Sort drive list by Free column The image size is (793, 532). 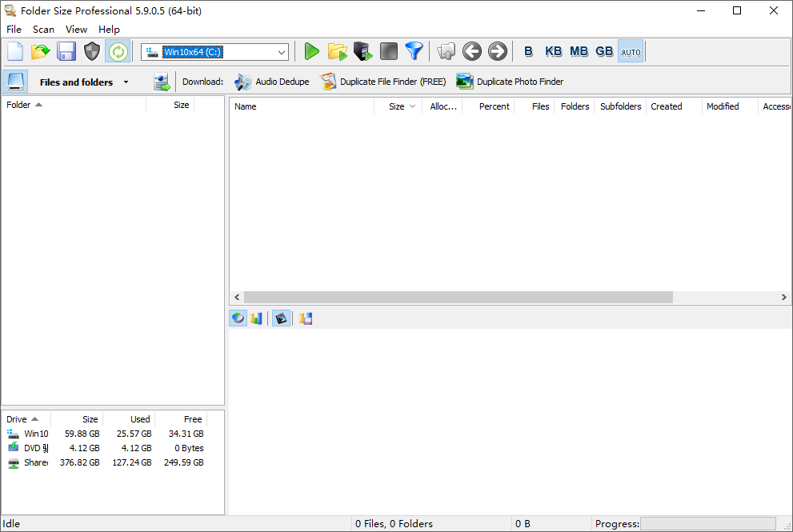pos(181,419)
